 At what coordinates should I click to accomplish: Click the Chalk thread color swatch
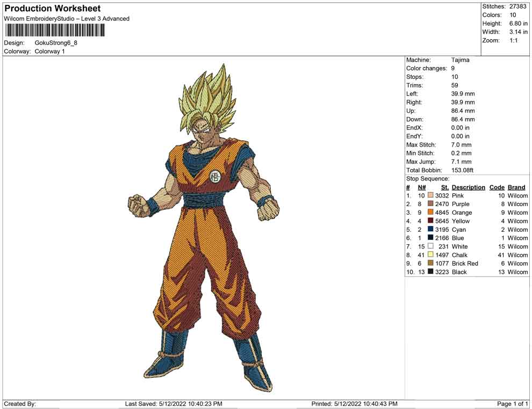[x=430, y=255]
